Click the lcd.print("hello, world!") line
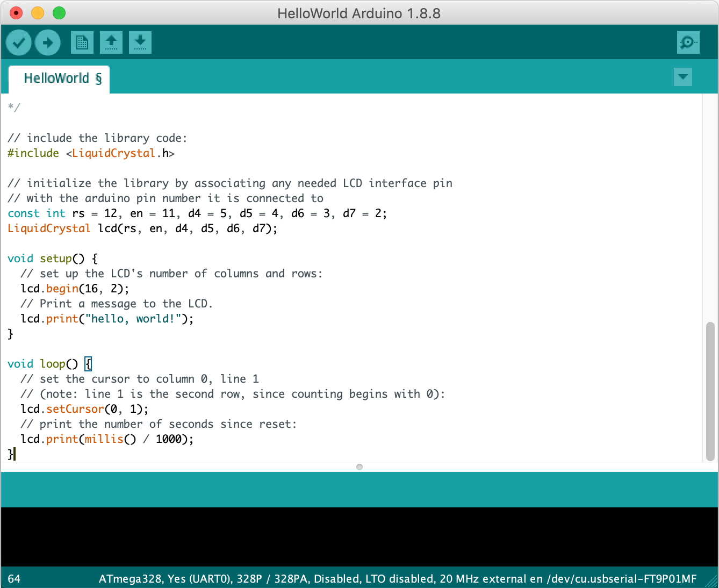The height and width of the screenshot is (588, 719). (107, 319)
